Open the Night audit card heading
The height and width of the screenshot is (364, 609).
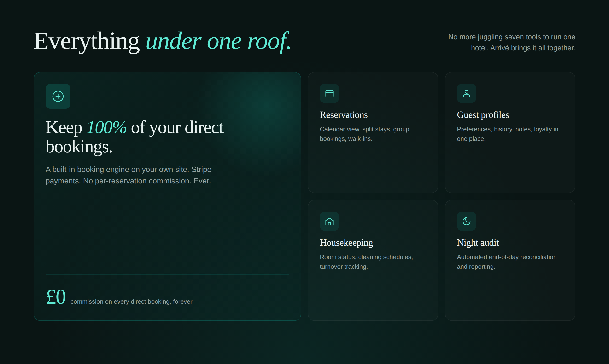coord(478,243)
